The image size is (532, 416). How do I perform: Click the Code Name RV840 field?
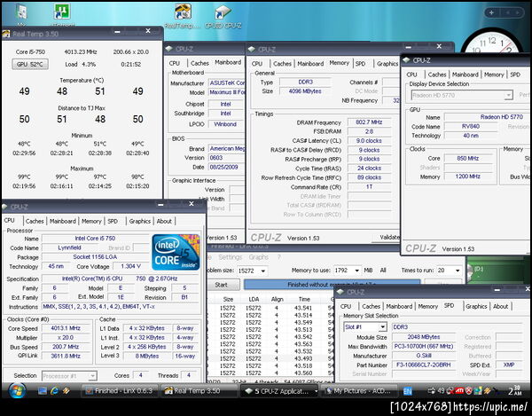(x=471, y=126)
